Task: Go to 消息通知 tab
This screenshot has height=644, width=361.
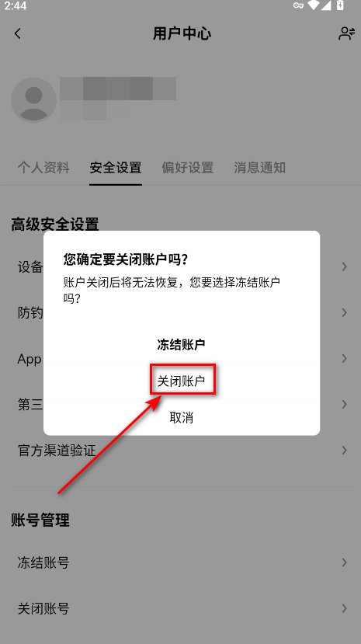Action: click(x=259, y=168)
